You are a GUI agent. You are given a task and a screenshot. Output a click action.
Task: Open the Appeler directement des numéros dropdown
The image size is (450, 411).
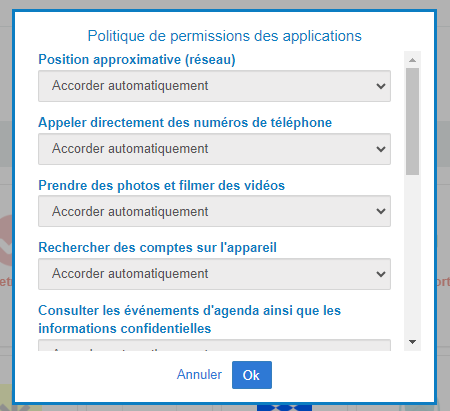tap(214, 149)
